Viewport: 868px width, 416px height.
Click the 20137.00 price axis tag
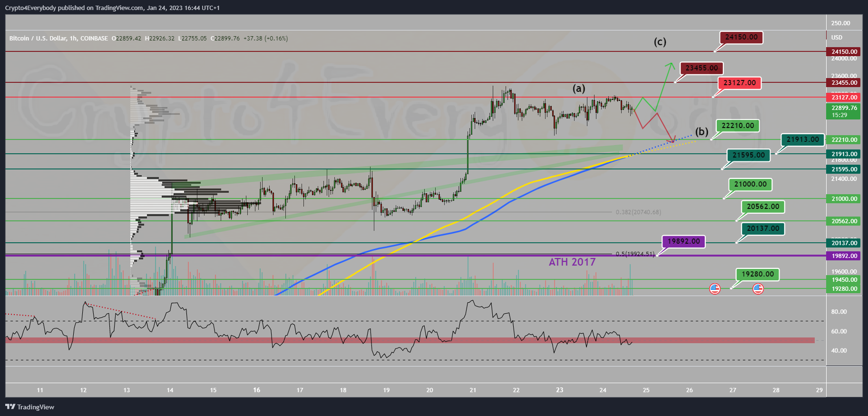[x=844, y=243]
